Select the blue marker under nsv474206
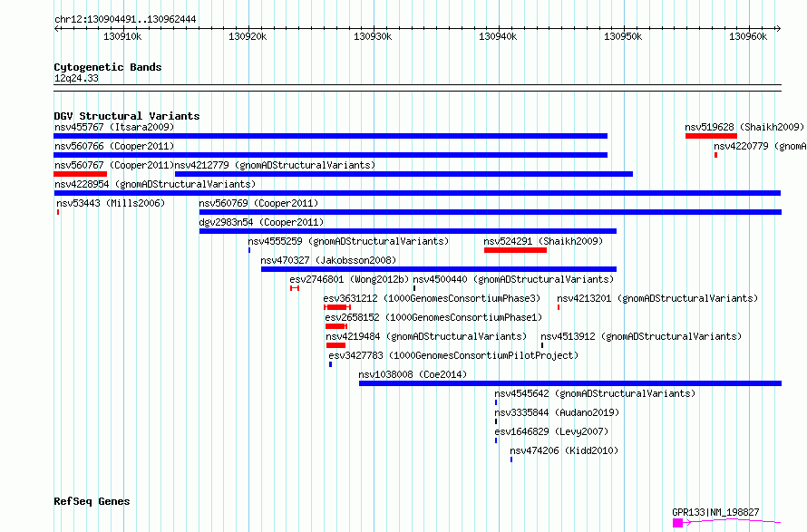The width and height of the screenshot is (807, 532). click(511, 459)
